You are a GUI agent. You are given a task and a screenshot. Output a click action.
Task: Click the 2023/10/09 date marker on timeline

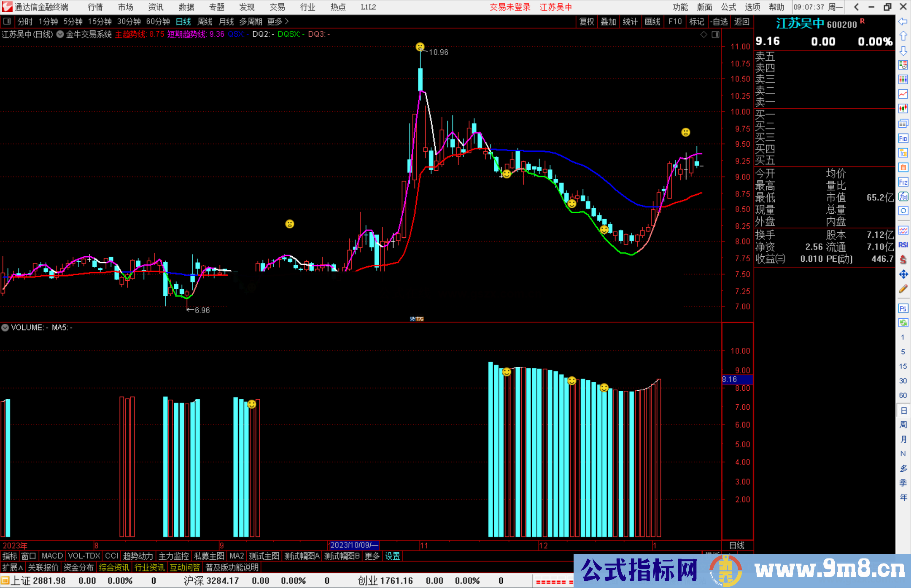[353, 545]
